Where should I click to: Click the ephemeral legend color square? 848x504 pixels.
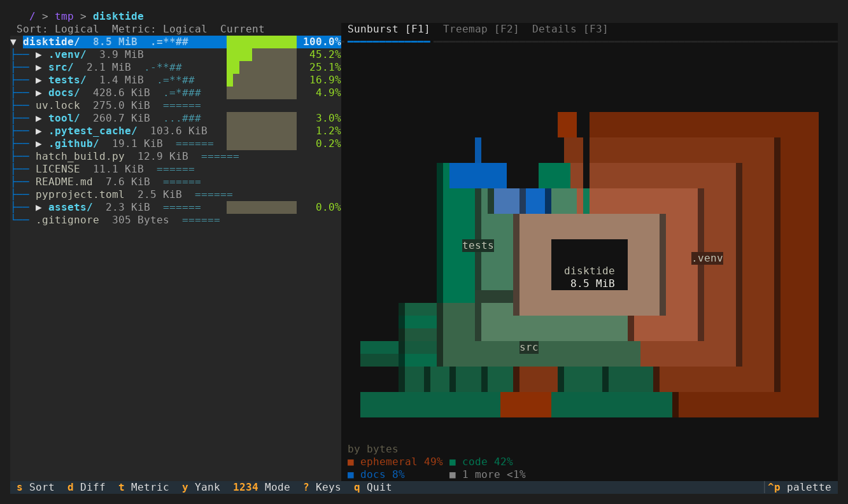(x=351, y=462)
